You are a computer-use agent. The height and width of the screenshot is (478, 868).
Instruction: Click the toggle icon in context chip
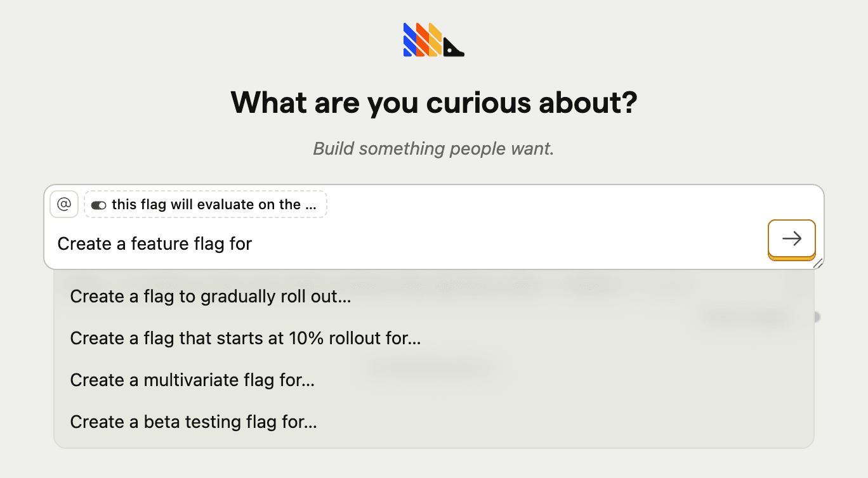coord(98,205)
